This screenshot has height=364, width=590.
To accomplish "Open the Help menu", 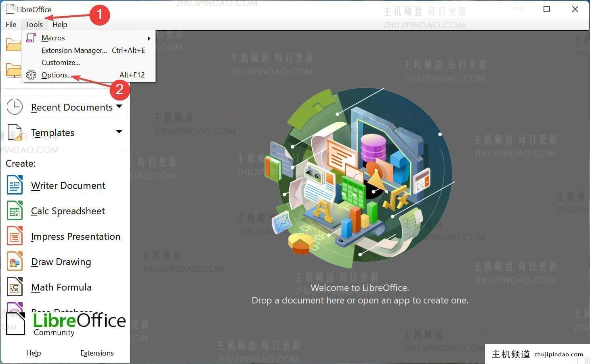I will tap(59, 24).
